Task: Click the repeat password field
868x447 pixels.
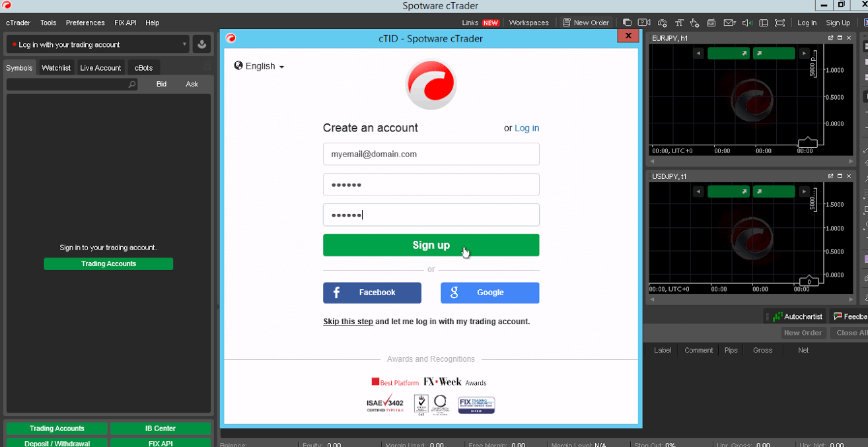Action: click(x=431, y=215)
